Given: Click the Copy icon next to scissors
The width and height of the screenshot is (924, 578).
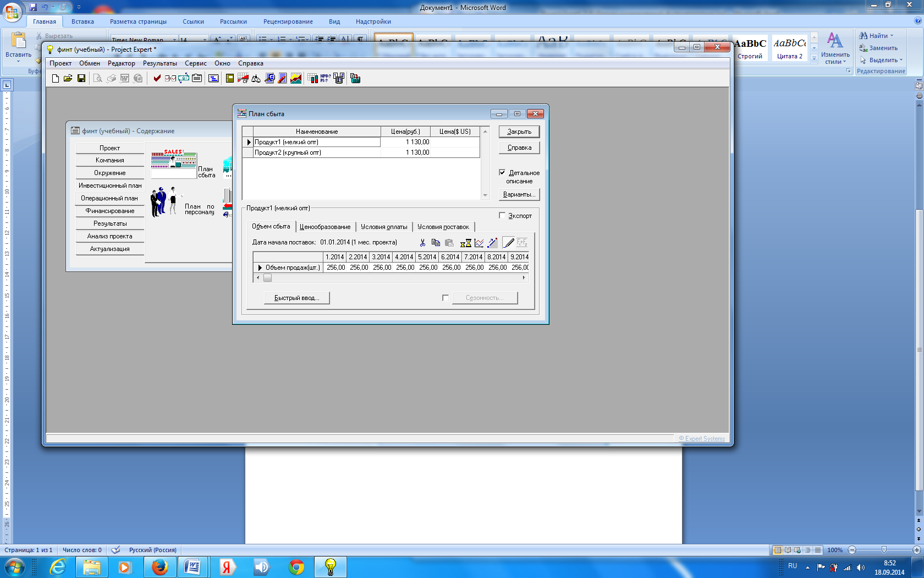Looking at the screenshot, I should [x=436, y=243].
